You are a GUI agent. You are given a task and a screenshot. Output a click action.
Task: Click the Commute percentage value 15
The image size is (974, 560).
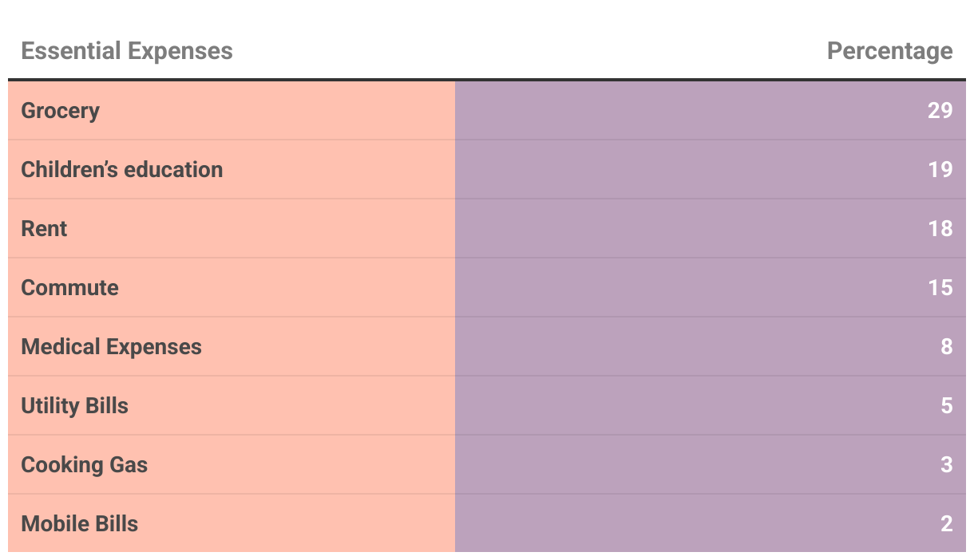point(940,287)
